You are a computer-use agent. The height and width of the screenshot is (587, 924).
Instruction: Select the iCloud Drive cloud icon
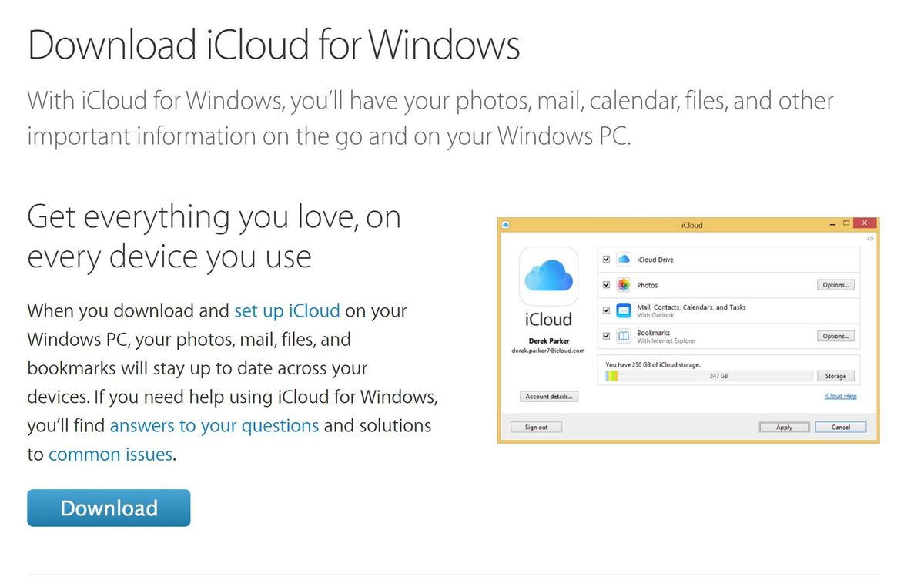(x=623, y=260)
